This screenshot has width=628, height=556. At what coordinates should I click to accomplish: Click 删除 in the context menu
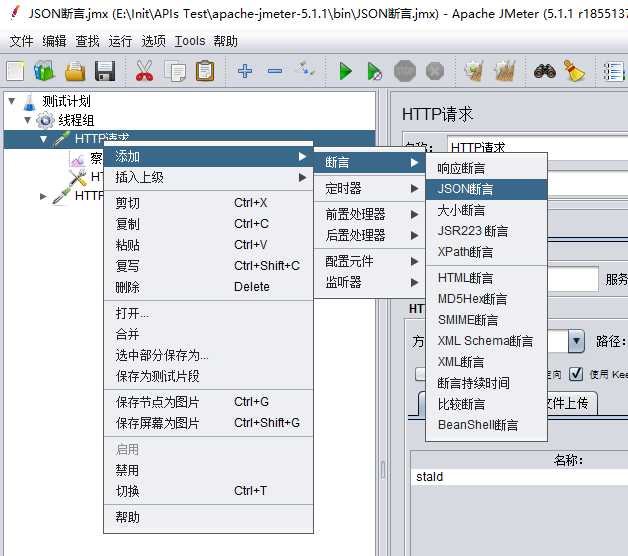[208, 287]
